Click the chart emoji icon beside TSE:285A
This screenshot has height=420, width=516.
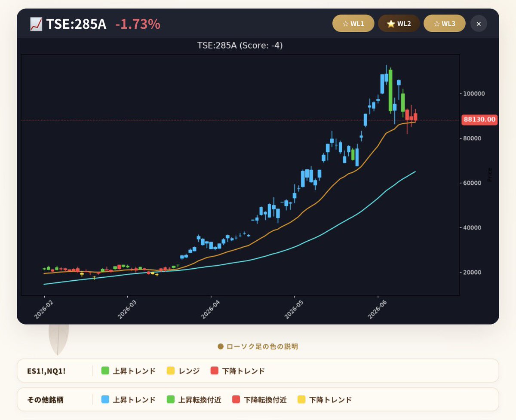[x=36, y=24]
